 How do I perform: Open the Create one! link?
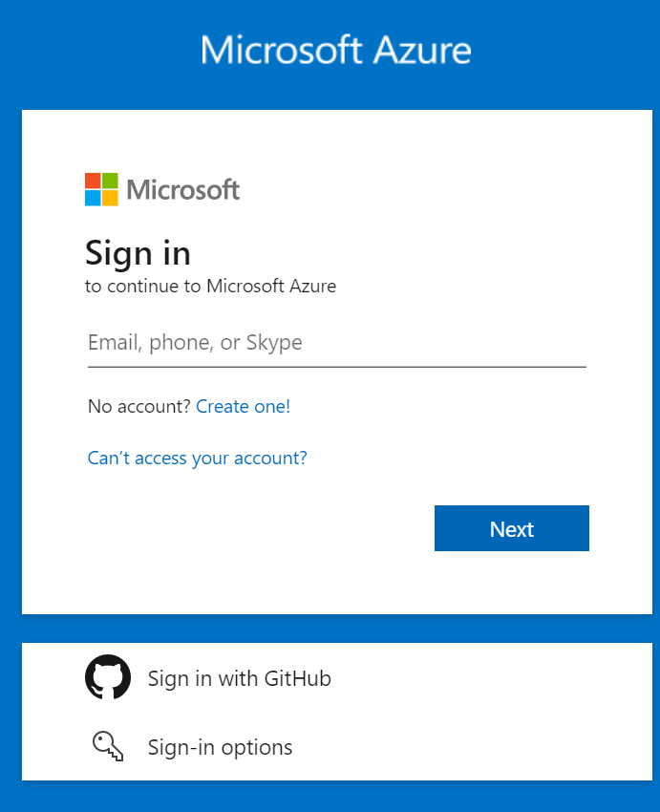(243, 407)
